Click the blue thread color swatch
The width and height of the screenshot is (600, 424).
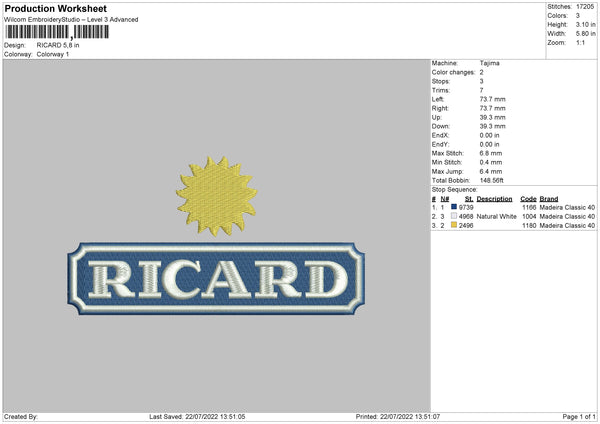(x=454, y=207)
